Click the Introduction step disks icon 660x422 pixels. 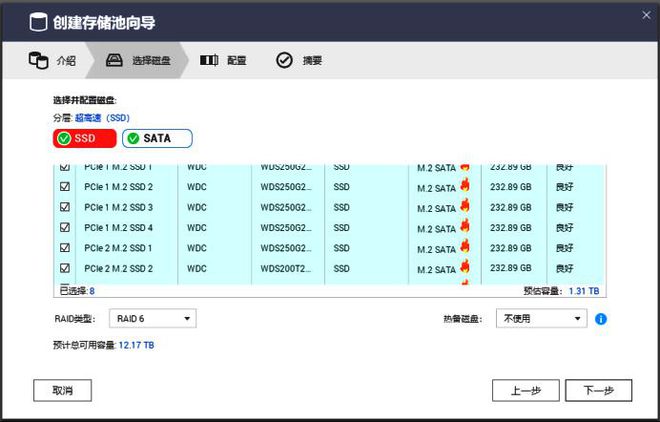tap(38, 60)
